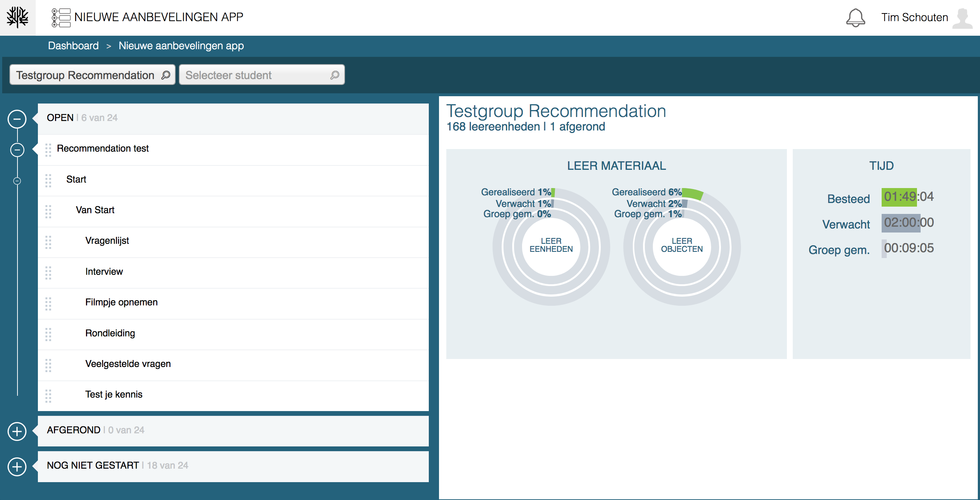Expand the AFGEROND section

(17, 431)
